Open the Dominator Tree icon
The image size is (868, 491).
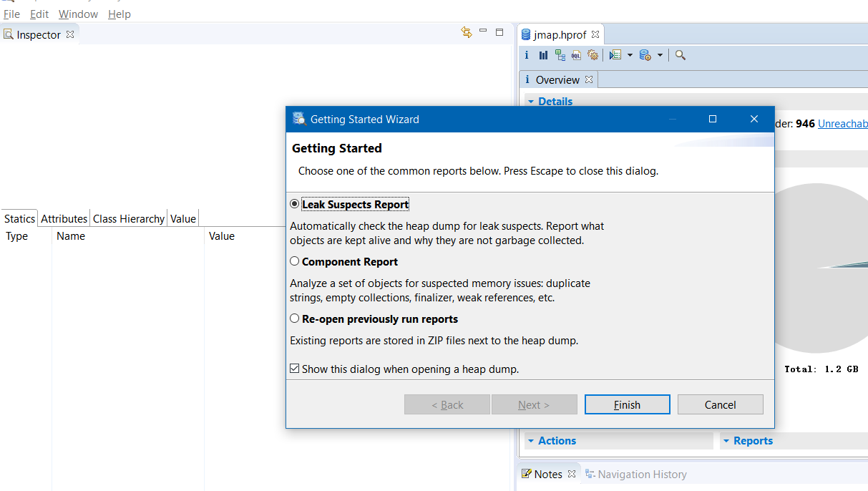560,55
